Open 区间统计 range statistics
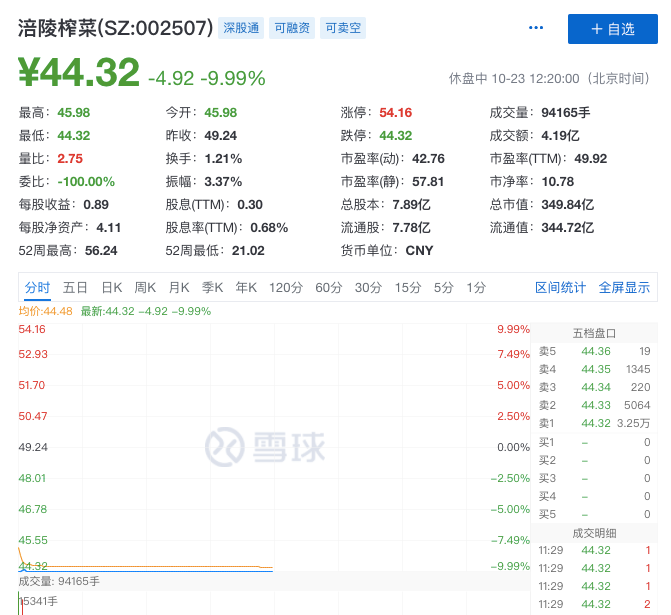 [x=560, y=288]
